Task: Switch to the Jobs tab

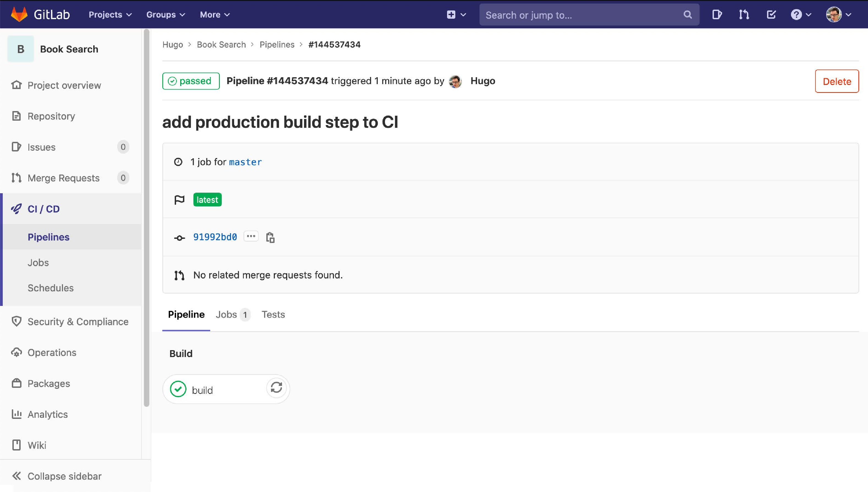Action: (233, 315)
